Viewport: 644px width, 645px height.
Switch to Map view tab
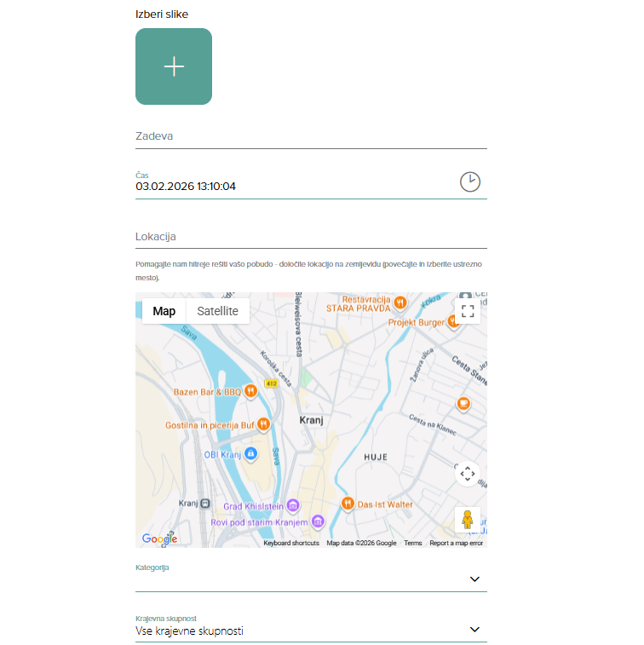[164, 311]
